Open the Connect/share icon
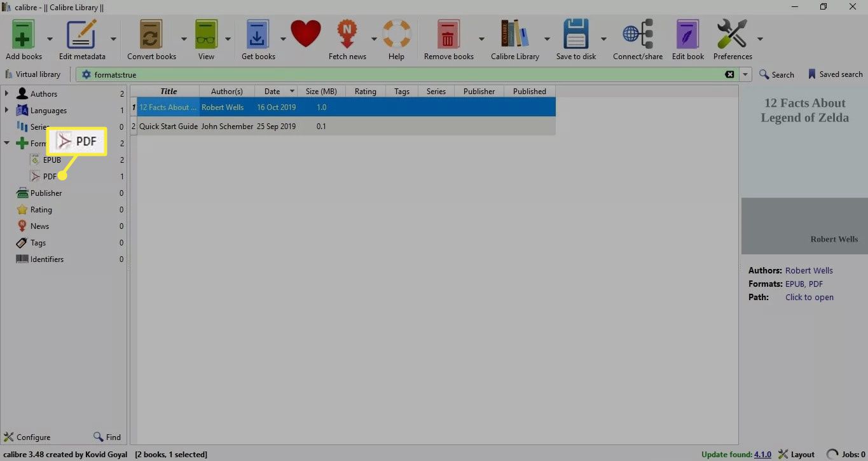 point(637,34)
